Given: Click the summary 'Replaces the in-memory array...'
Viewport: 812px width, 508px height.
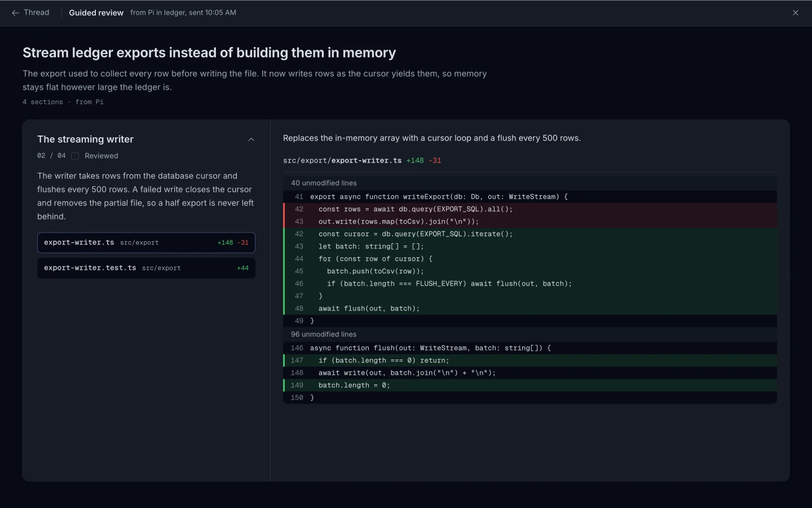Looking at the screenshot, I should pyautogui.click(x=432, y=138).
